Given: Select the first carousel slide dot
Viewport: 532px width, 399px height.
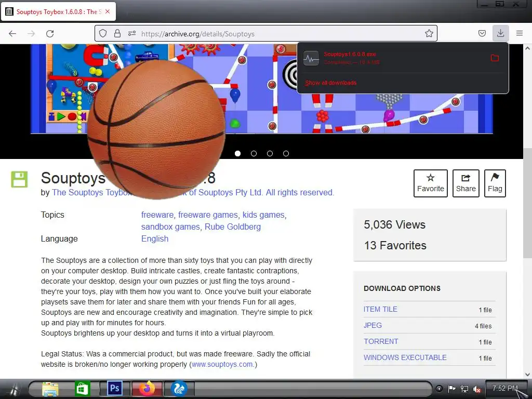Looking at the screenshot, I should pyautogui.click(x=237, y=154).
